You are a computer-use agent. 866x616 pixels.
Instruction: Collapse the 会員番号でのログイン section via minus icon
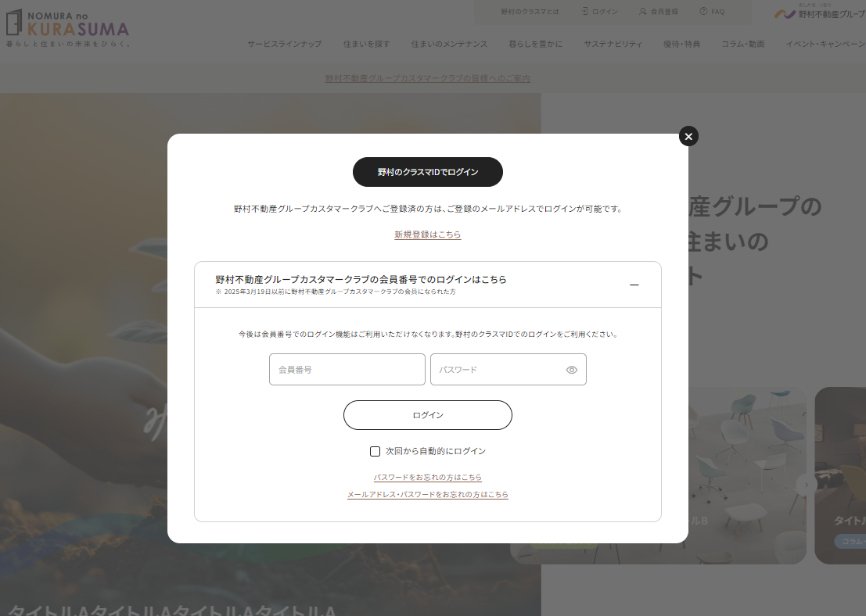coord(634,285)
